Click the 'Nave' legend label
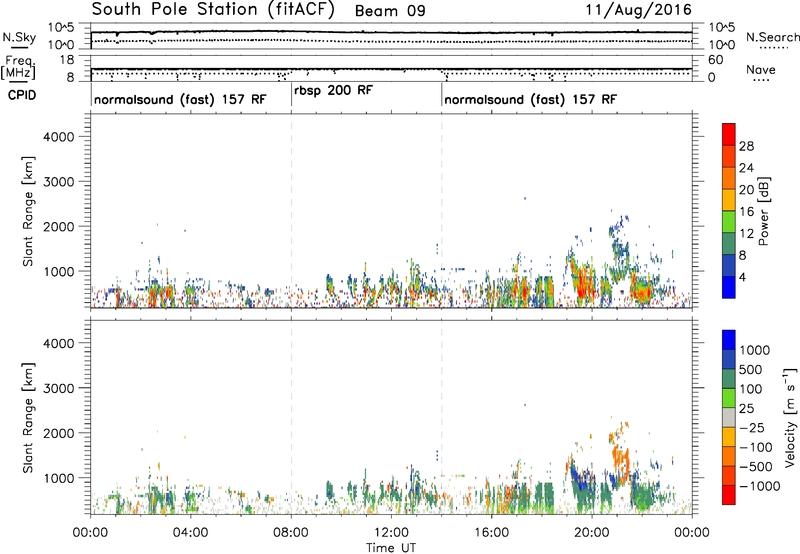 click(x=761, y=70)
